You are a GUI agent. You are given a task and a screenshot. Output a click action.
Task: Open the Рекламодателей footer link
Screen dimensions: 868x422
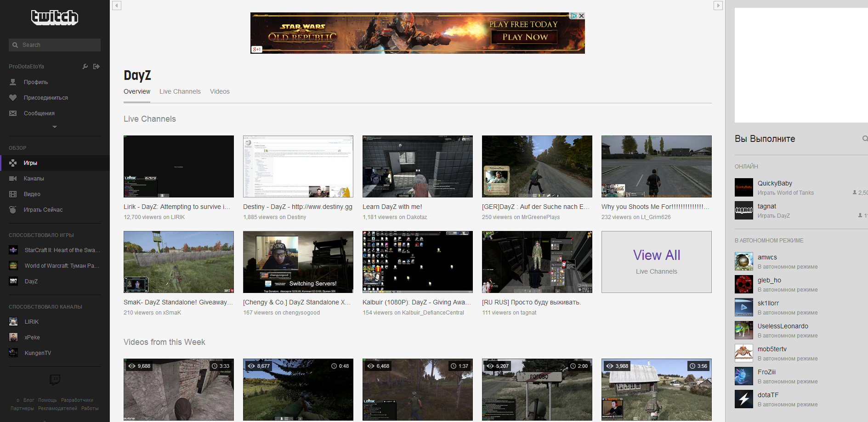(x=57, y=409)
